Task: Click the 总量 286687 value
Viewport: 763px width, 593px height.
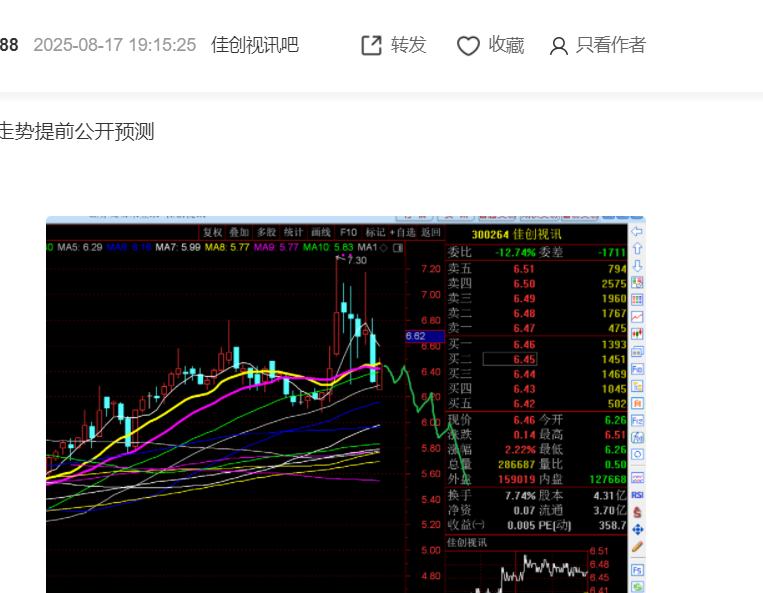Action: (516, 465)
